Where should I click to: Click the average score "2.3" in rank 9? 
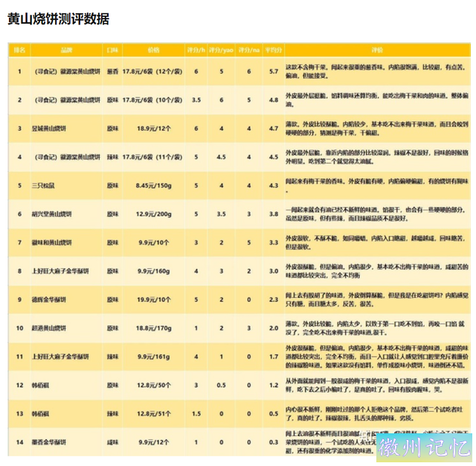point(274,300)
